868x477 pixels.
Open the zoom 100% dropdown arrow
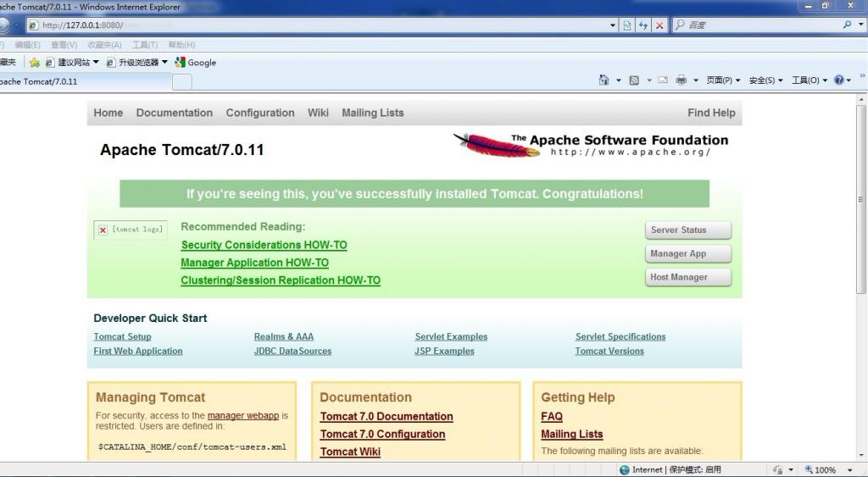[x=849, y=470]
